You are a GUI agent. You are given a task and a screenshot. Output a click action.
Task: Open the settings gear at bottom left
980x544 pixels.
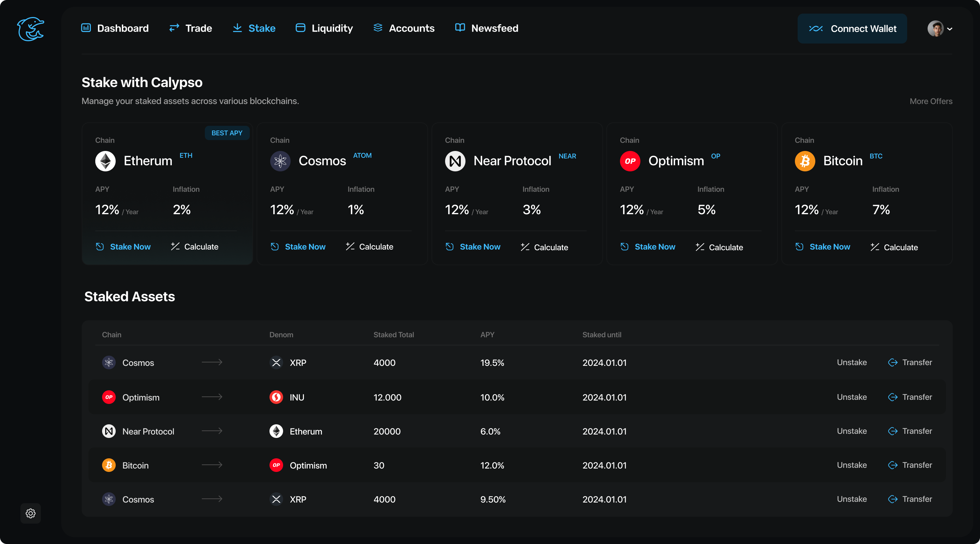coord(30,513)
